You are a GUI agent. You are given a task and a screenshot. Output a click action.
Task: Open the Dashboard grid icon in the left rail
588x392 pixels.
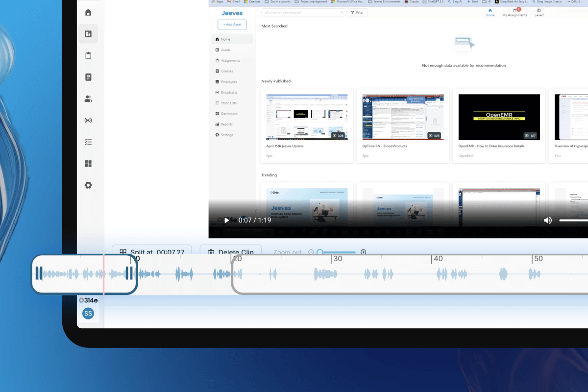[x=88, y=164]
